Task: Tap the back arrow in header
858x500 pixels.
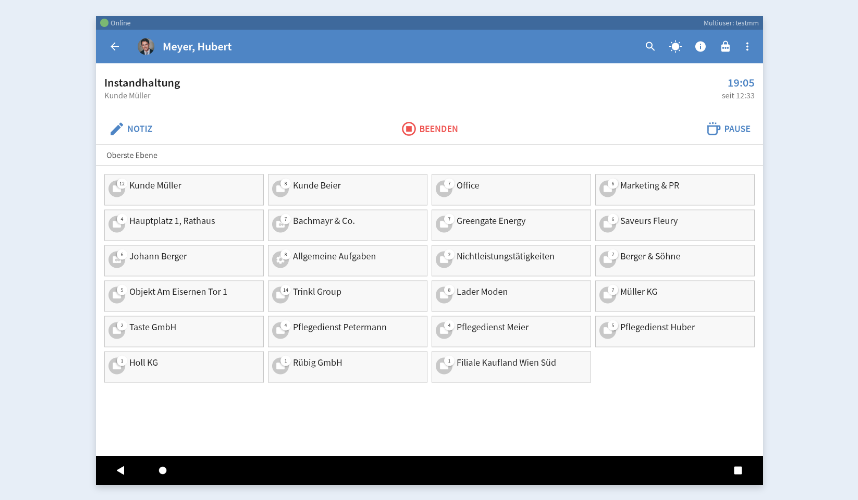Action: point(115,47)
